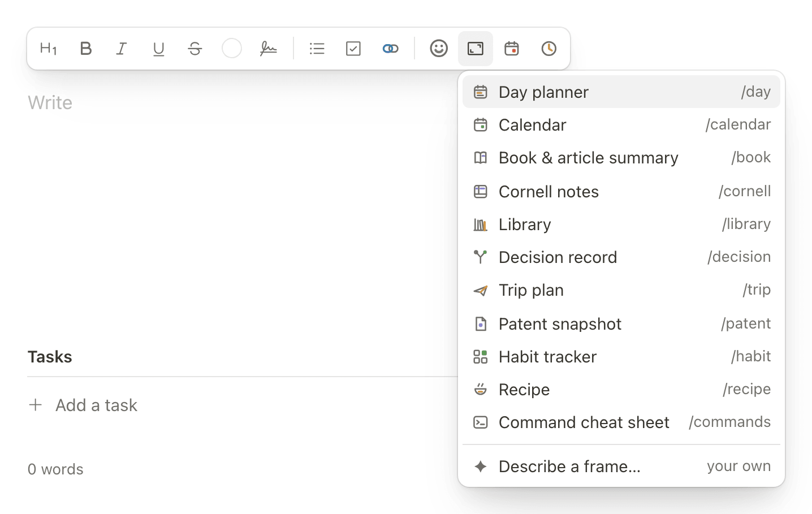Toggle bold formatting
The width and height of the screenshot is (812, 514).
pos(86,49)
